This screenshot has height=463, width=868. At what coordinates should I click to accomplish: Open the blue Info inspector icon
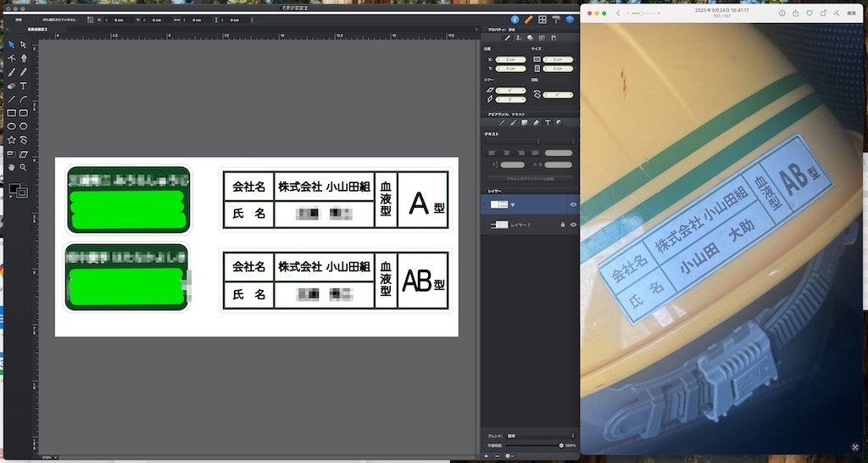click(x=515, y=20)
